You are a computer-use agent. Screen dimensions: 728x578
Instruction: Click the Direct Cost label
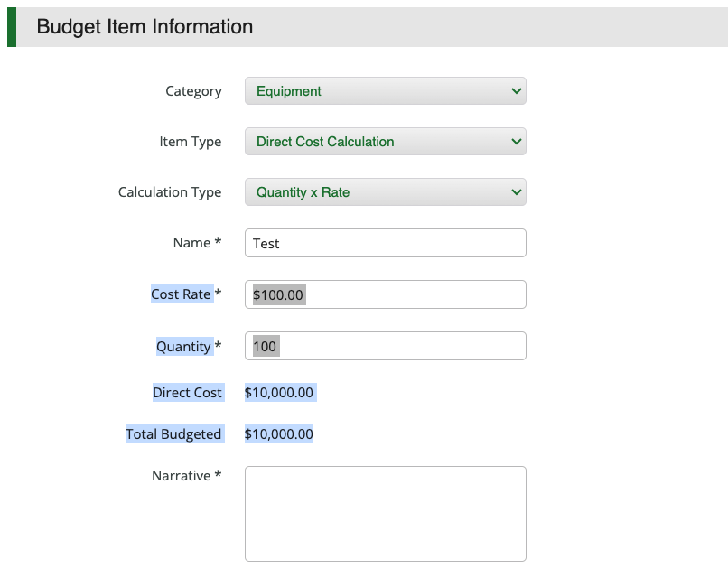187,393
